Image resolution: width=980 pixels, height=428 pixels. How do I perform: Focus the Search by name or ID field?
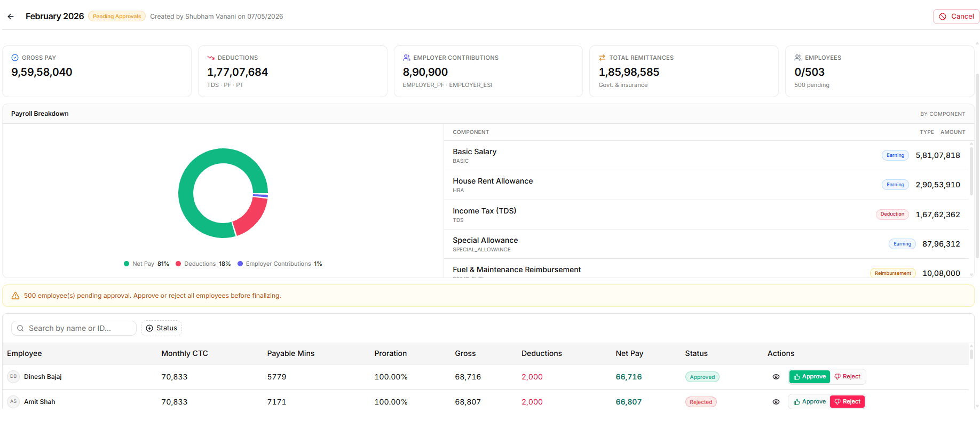click(74, 328)
